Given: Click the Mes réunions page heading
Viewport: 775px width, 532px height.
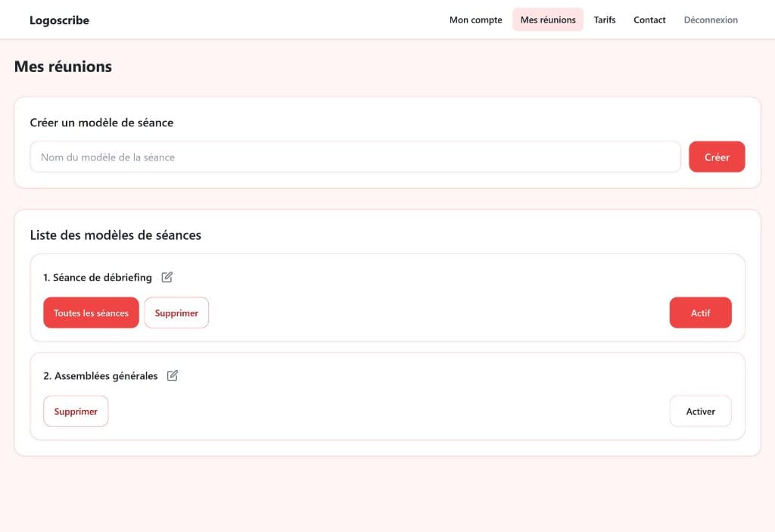Looking at the screenshot, I should pos(63,67).
